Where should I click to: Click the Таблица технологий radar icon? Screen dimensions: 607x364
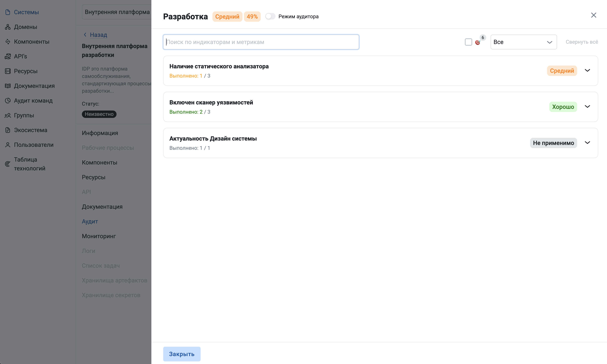click(x=8, y=164)
